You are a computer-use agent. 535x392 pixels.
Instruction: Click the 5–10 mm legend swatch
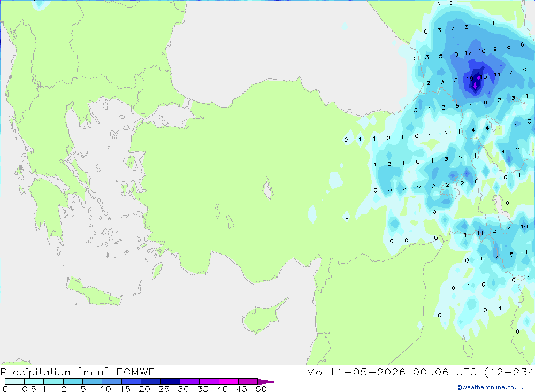click(92, 381)
